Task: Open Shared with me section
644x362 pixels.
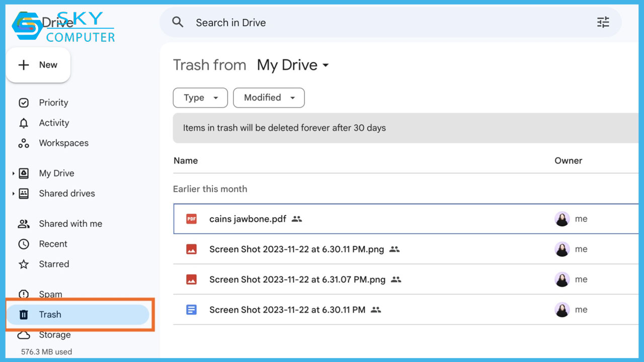Action: [70, 224]
